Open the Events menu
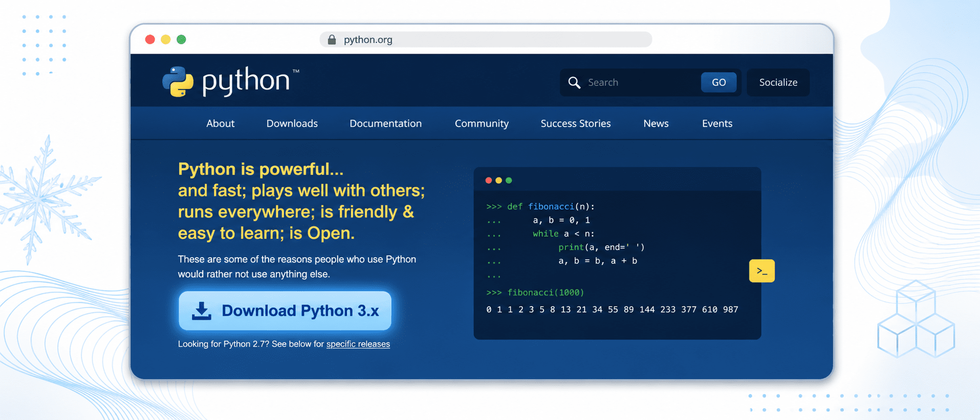Screen dimensions: 980x420 coord(717,123)
